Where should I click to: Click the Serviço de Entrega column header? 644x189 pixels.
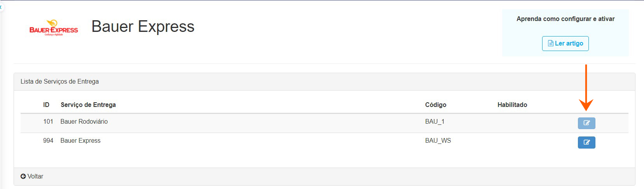pos(88,105)
